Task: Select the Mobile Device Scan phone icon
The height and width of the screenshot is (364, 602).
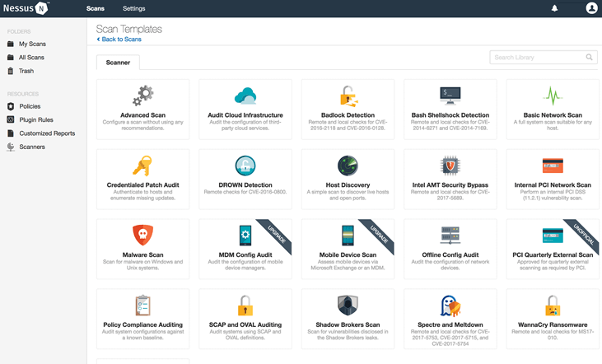Action: 348,236
